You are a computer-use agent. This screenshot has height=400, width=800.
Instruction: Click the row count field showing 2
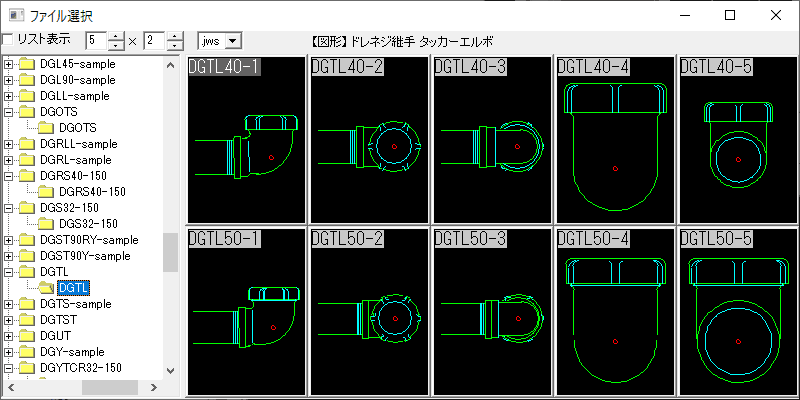click(155, 41)
